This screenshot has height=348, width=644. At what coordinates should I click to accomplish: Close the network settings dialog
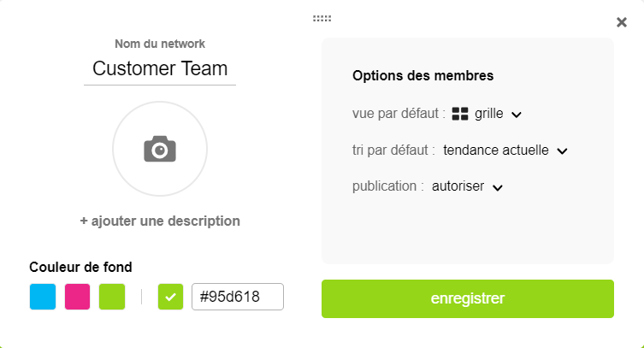click(x=622, y=22)
